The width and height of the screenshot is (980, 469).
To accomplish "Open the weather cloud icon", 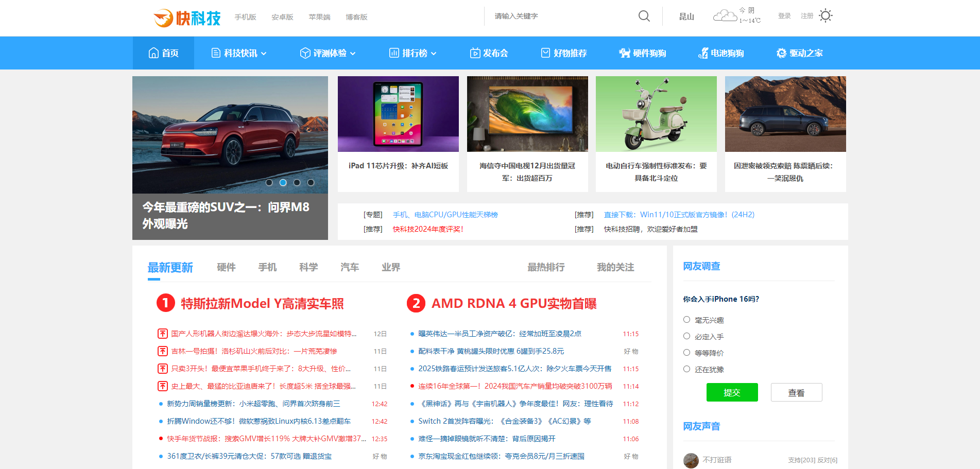I will (x=725, y=16).
